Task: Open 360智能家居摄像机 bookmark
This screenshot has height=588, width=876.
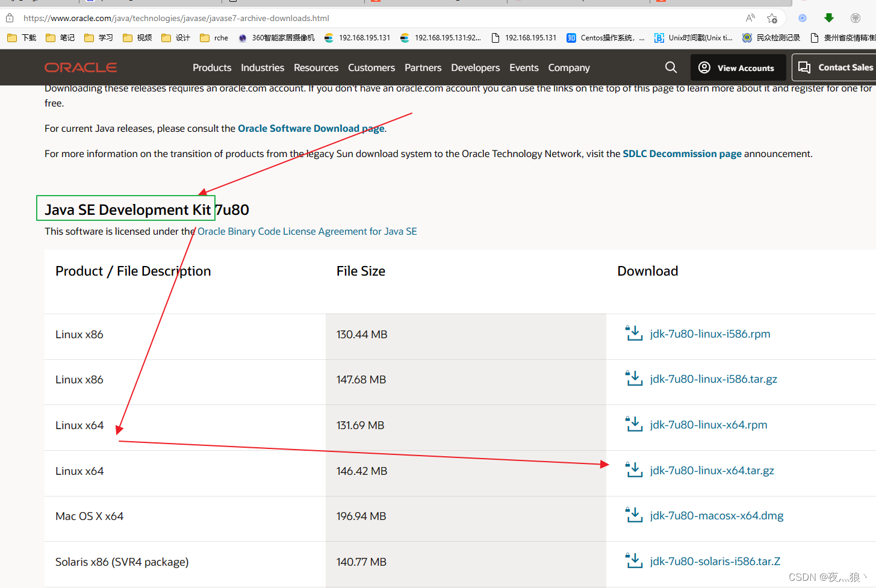Action: (x=276, y=38)
